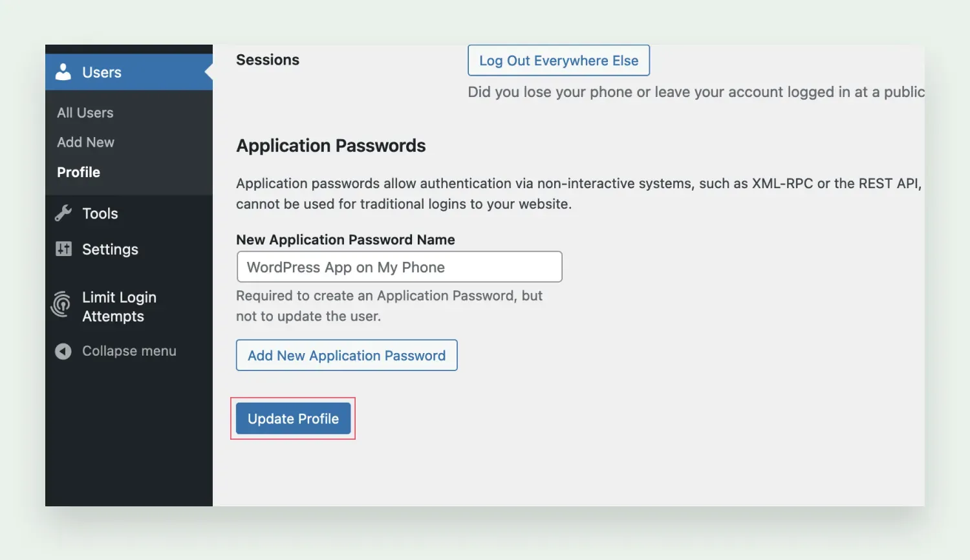This screenshot has height=560, width=970.
Task: Click the Sessions row label
Action: pyautogui.click(x=268, y=60)
